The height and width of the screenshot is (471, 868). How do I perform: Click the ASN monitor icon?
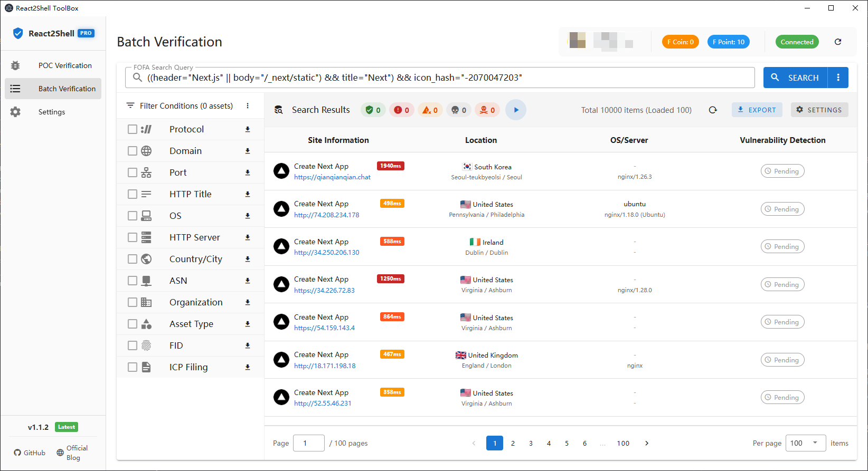pyautogui.click(x=146, y=281)
